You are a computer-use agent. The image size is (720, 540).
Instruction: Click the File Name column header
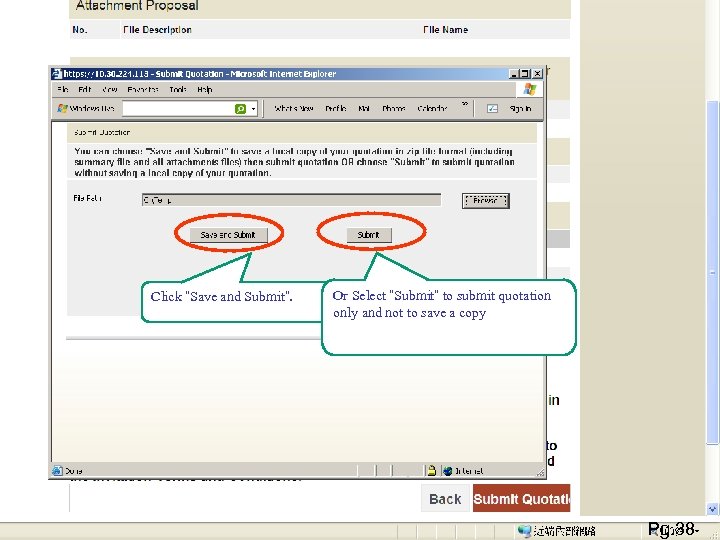(445, 30)
